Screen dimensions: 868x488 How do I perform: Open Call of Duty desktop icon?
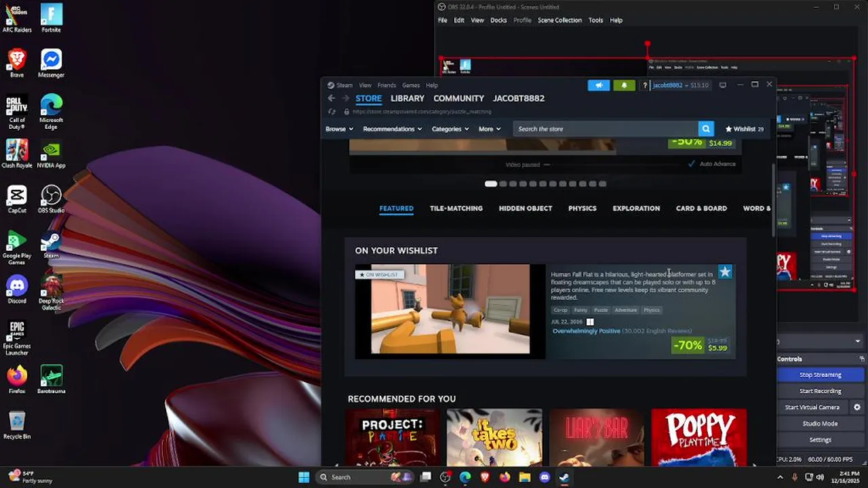coord(17,112)
